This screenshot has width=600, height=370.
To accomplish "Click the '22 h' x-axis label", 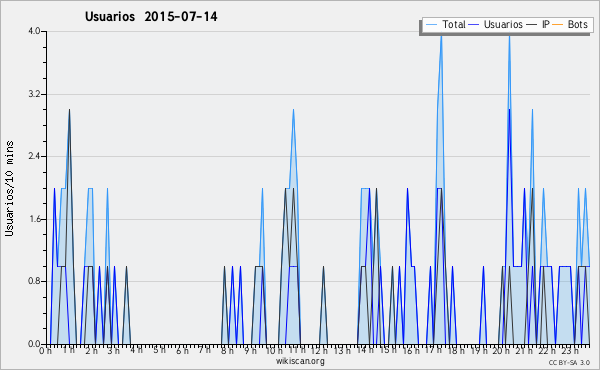I will 547,351.
